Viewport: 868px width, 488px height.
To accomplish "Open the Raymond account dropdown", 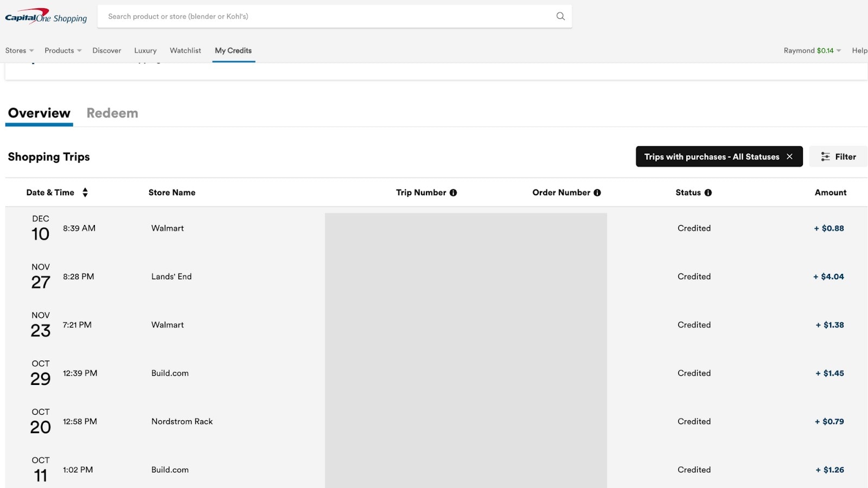I will coord(812,50).
